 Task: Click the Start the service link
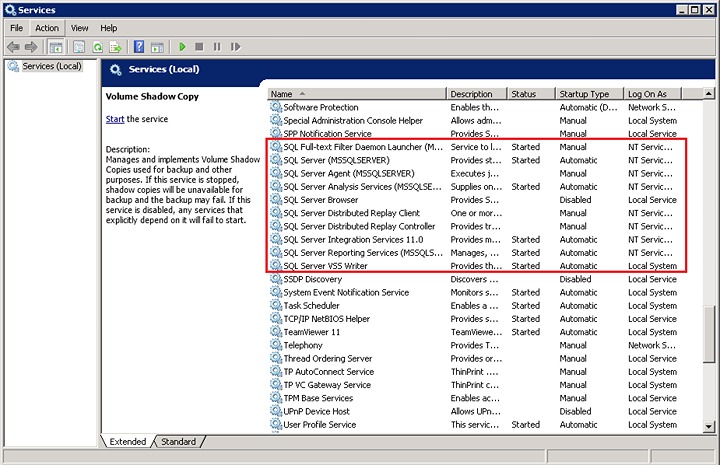tap(115, 119)
